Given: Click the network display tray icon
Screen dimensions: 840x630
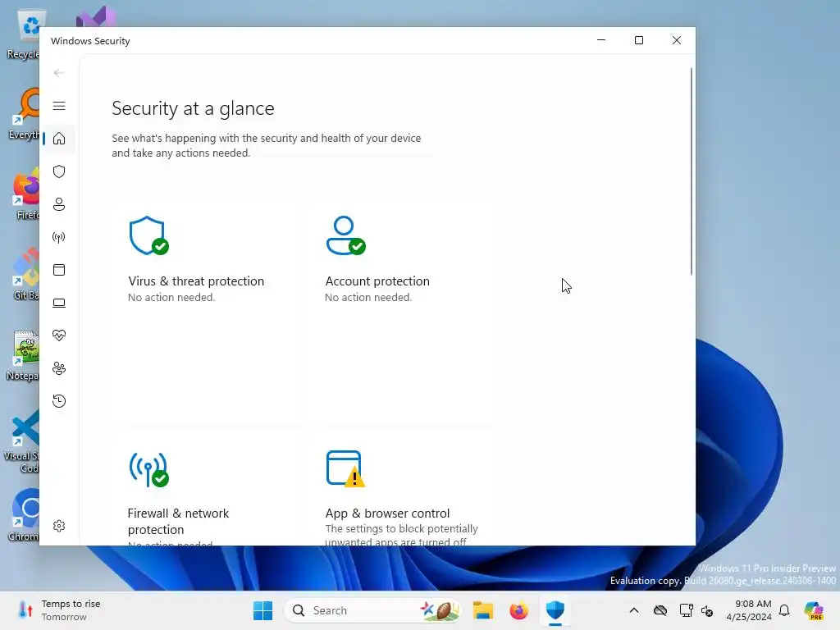Looking at the screenshot, I should [686, 610].
